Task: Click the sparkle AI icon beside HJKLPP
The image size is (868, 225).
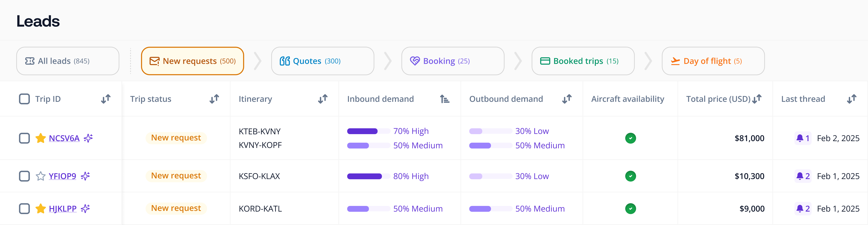Action: [85, 208]
